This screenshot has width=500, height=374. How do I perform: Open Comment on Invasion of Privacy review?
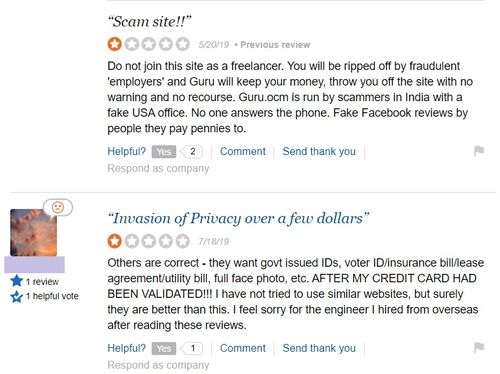pyautogui.click(x=243, y=348)
